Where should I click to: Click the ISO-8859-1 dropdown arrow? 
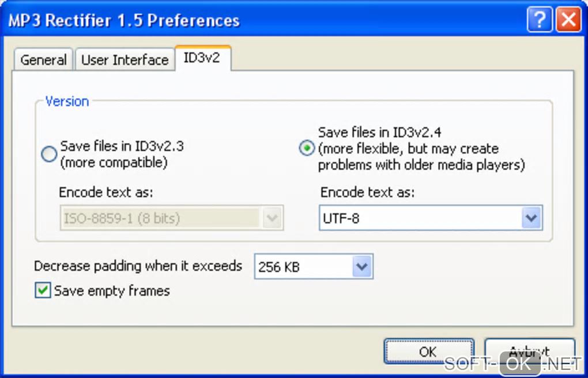pyautogui.click(x=272, y=219)
